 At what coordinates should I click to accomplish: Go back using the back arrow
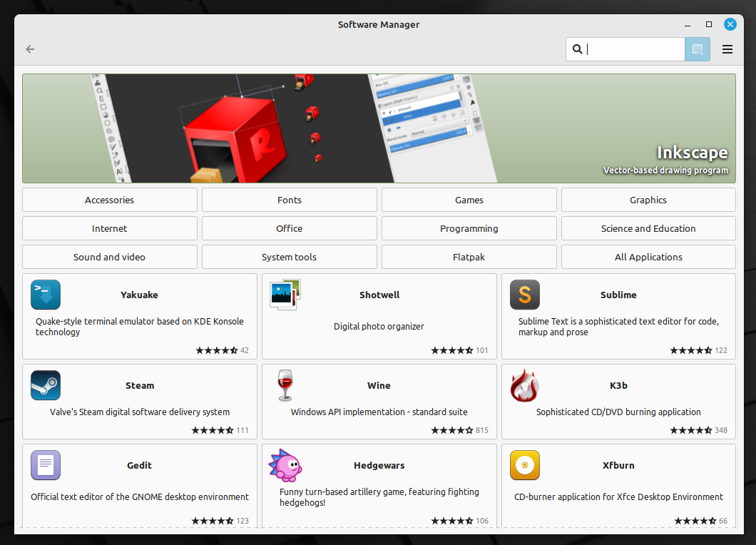[30, 49]
